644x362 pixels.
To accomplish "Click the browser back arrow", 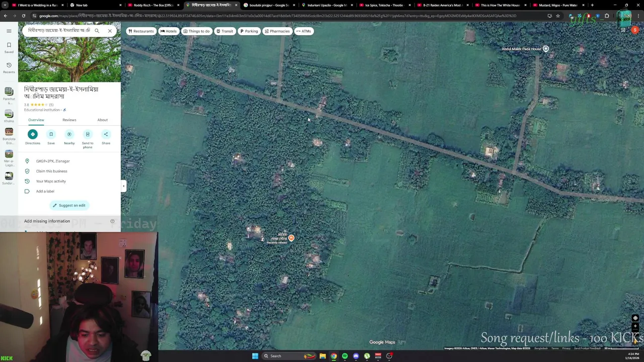I will point(5,16).
